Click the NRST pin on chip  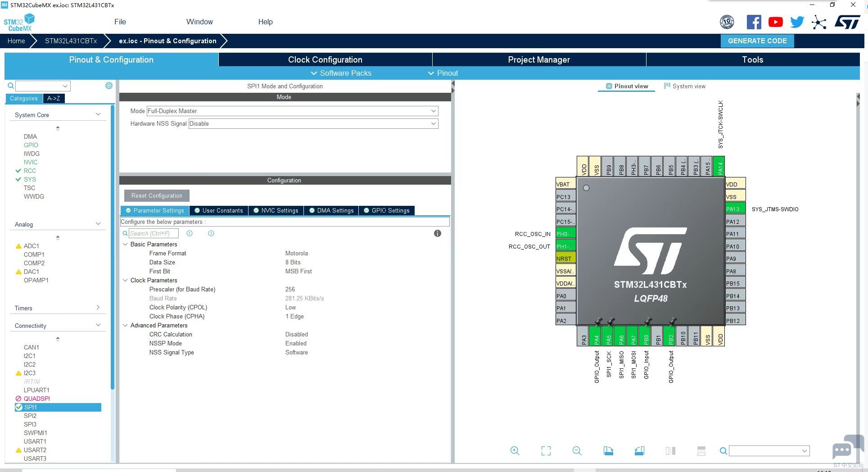(565, 259)
